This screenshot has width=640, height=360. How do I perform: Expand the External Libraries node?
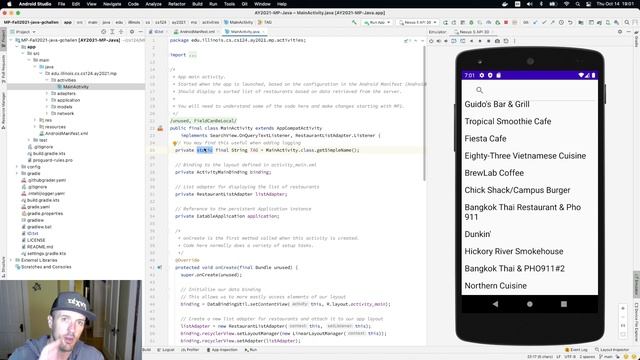click(11, 260)
